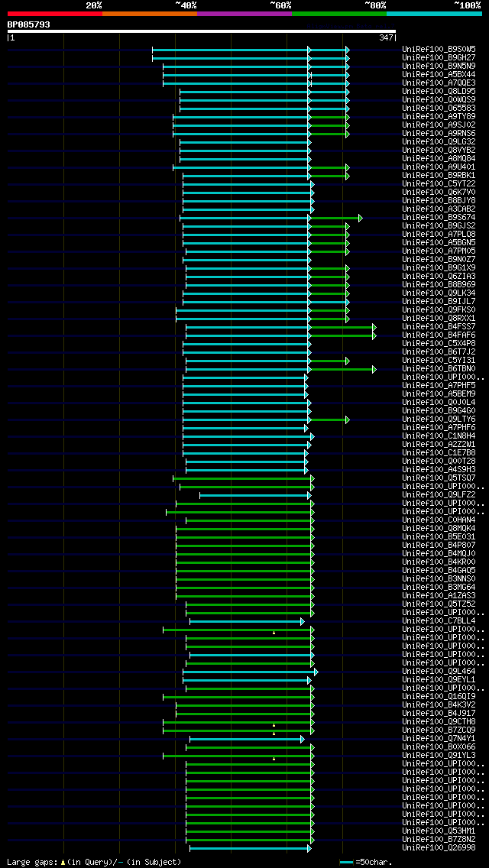Select the UniRef100_B8BJY8 label
Image resolution: width=489 pixels, height=868 pixels.
pos(439,200)
